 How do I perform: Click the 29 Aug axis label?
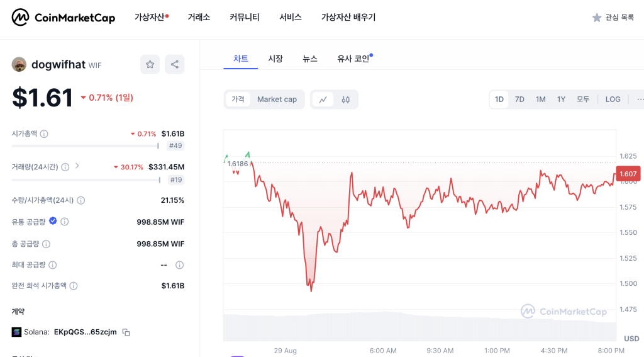[285, 351]
